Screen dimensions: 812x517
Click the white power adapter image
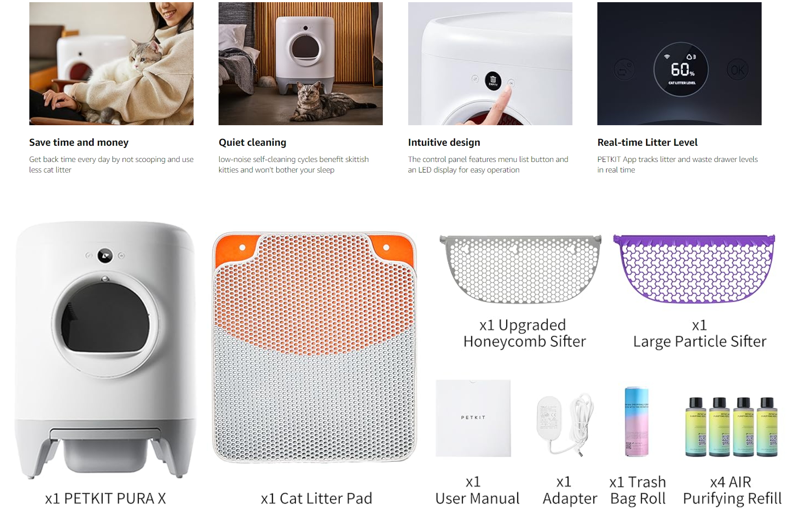pyautogui.click(x=565, y=425)
